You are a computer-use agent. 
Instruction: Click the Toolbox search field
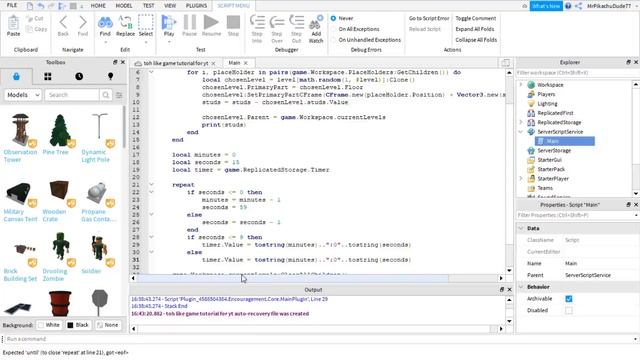pyautogui.click(x=72, y=95)
